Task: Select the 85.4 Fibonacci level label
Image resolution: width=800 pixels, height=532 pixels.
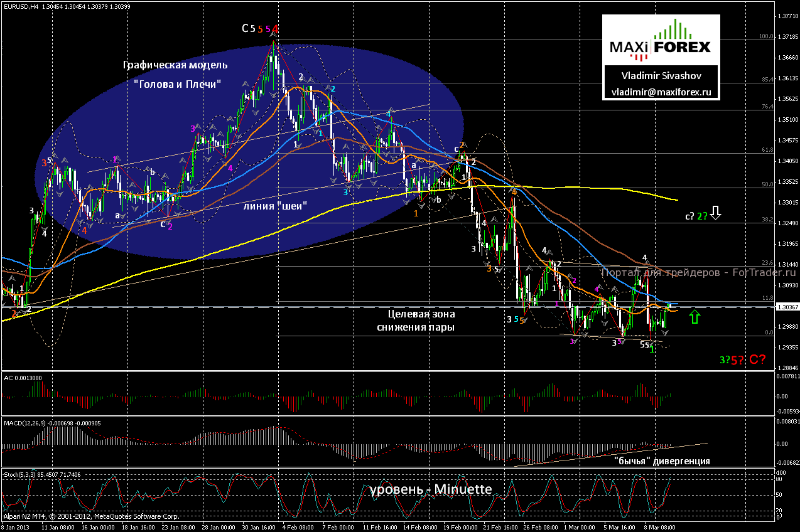Action: coord(767,80)
